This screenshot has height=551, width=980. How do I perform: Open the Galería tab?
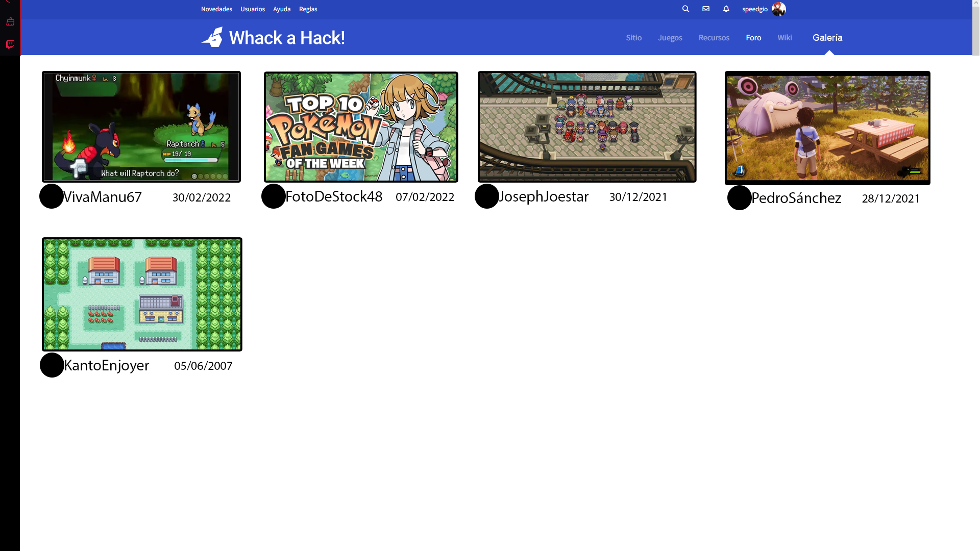point(827,38)
